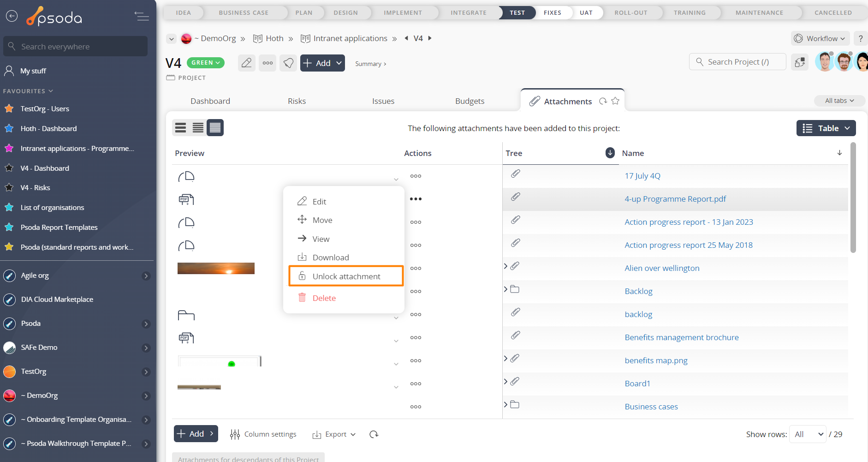Viewport: 868px width, 462px height.
Task: Click the first user avatar
Action: (824, 62)
